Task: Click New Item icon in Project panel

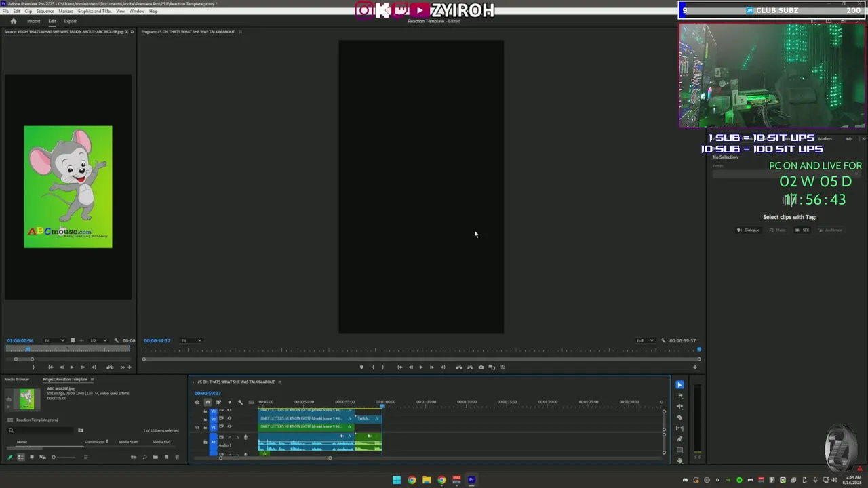Action: [x=166, y=457]
